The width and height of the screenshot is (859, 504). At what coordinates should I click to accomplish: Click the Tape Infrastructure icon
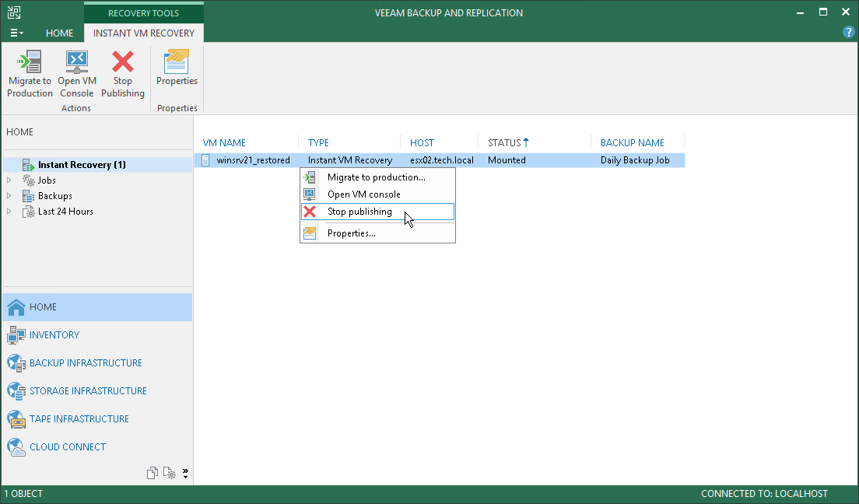pos(16,419)
